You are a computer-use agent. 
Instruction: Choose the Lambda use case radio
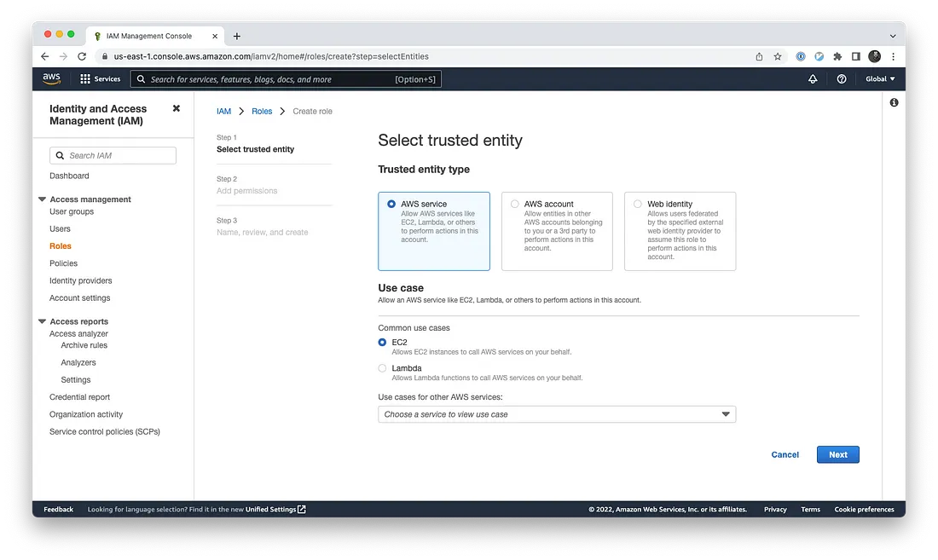tap(382, 368)
